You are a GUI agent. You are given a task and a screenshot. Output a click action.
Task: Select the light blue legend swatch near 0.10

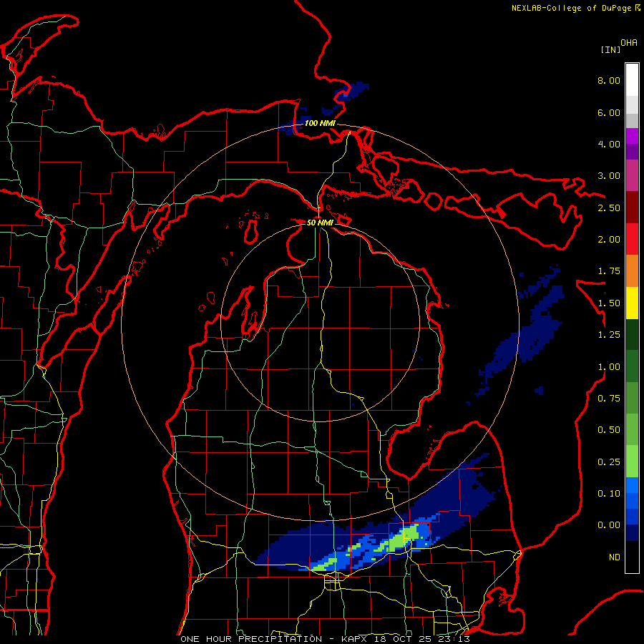click(x=632, y=485)
